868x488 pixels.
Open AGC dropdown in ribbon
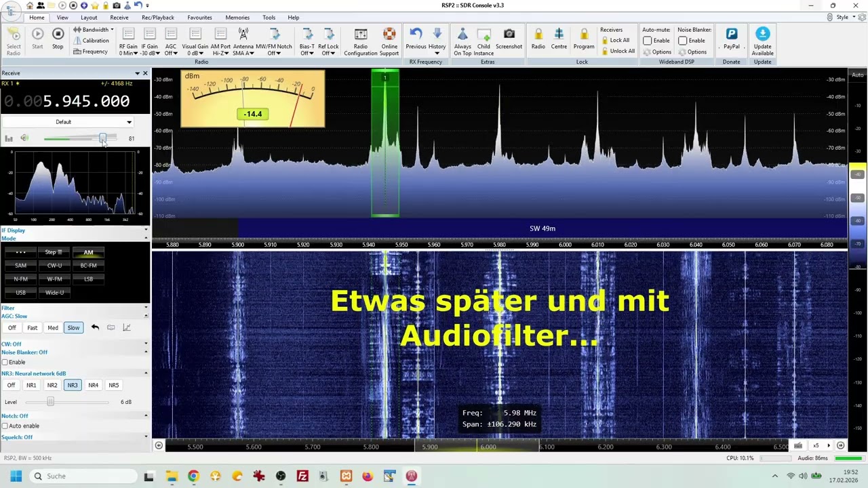tap(171, 42)
